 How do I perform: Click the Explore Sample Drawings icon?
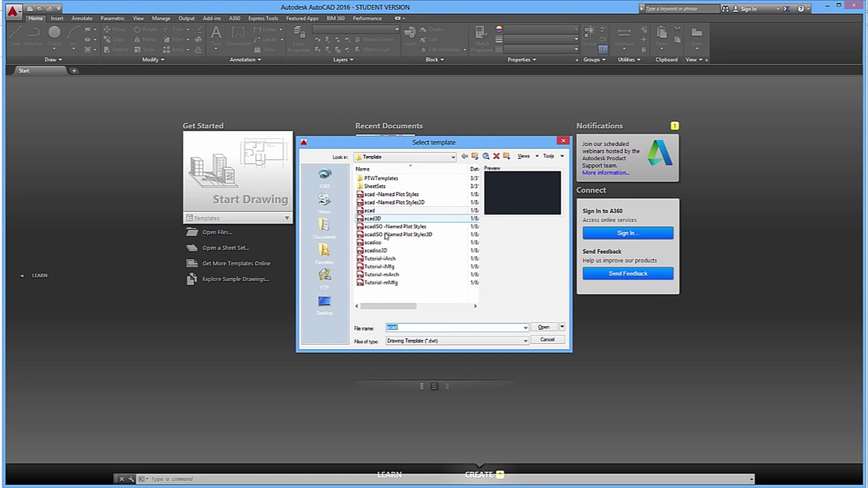click(x=192, y=279)
